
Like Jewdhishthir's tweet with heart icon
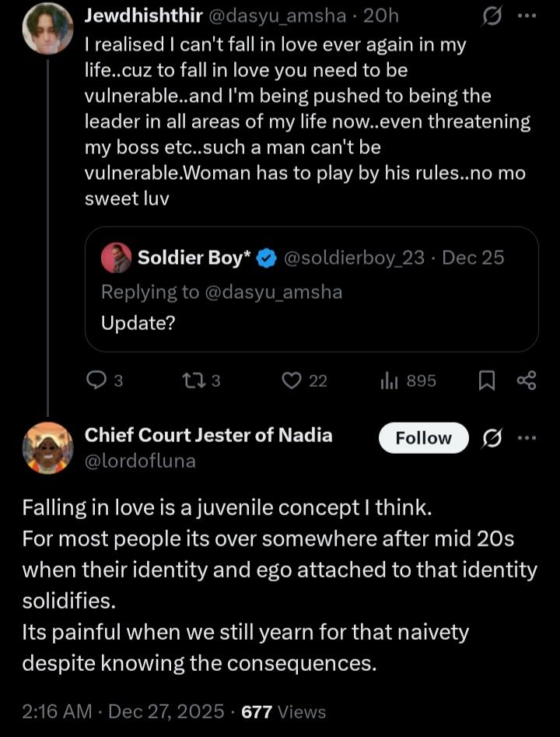(292, 381)
